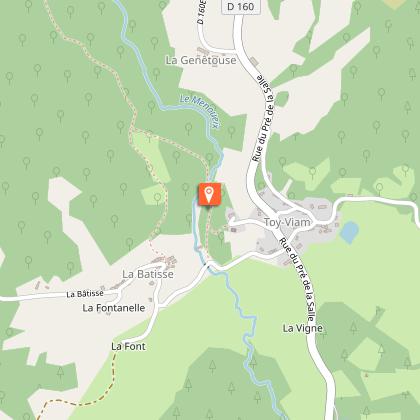
Task: Click the lower Rue du Pré de la Salle label
Action: point(296,279)
